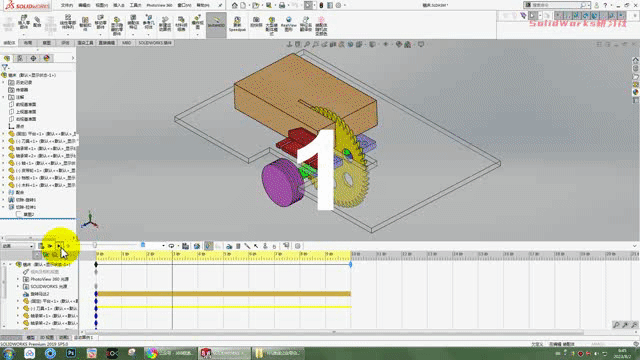Click the Print icon in quick toolbar
Image resolution: width=640 pixels, height=360 pixels.
click(282, 5)
